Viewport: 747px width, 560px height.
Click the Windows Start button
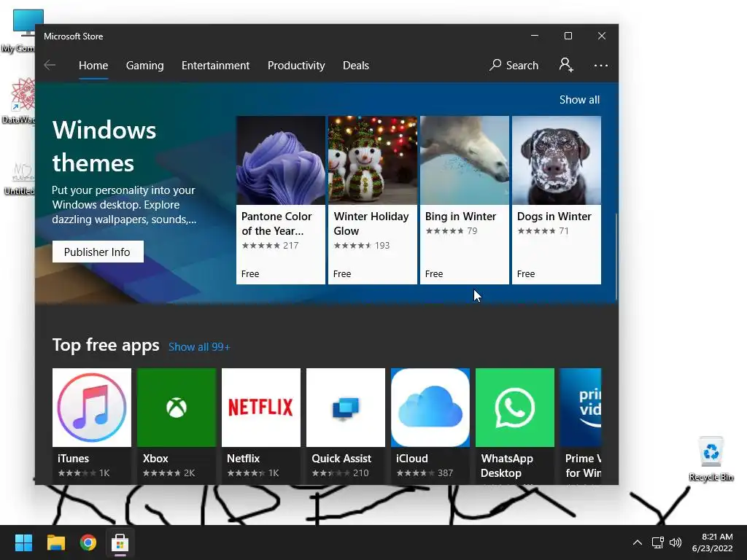tap(23, 542)
